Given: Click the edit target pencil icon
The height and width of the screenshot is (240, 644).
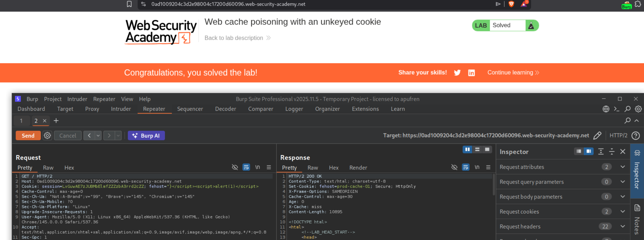Looking at the screenshot, I should pyautogui.click(x=597, y=136).
